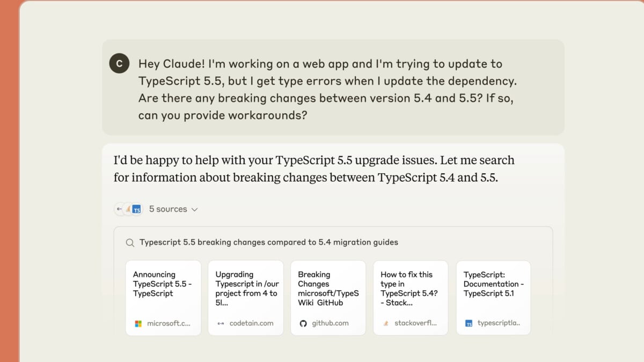
Task: Open the "TypeScript: Documentation" source card
Action: point(493,298)
